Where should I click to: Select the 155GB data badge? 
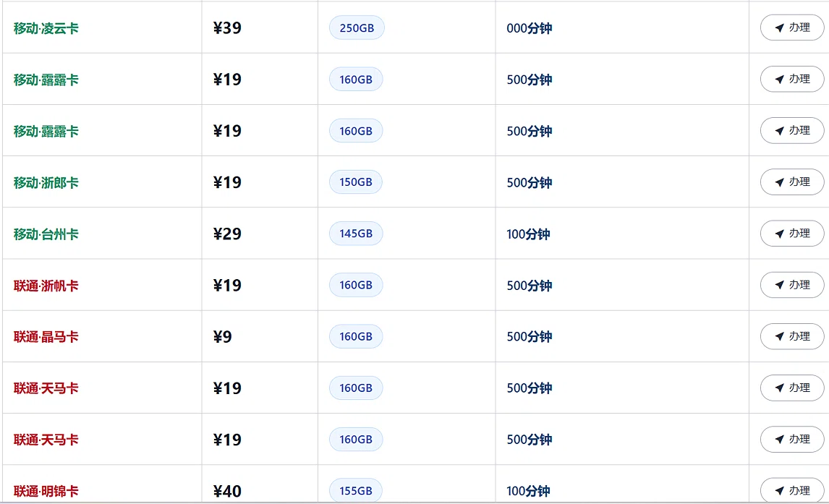click(x=356, y=491)
